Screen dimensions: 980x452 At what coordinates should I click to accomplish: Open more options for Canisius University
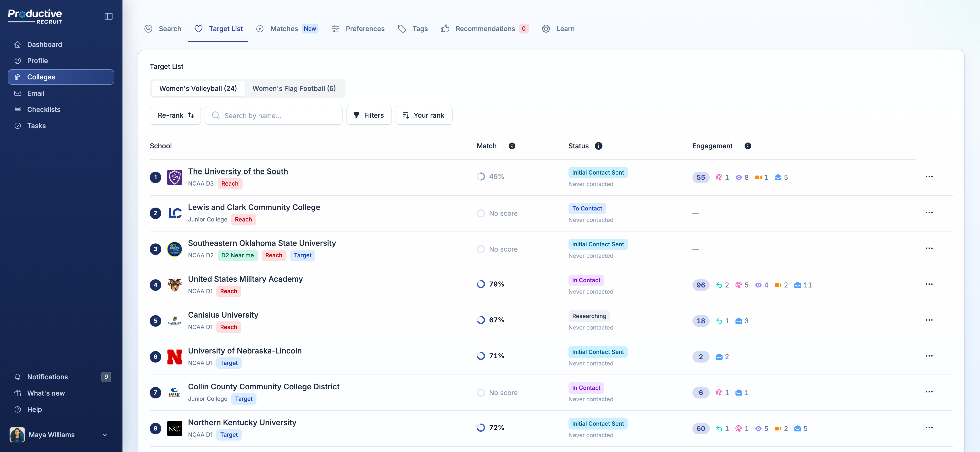pos(929,320)
